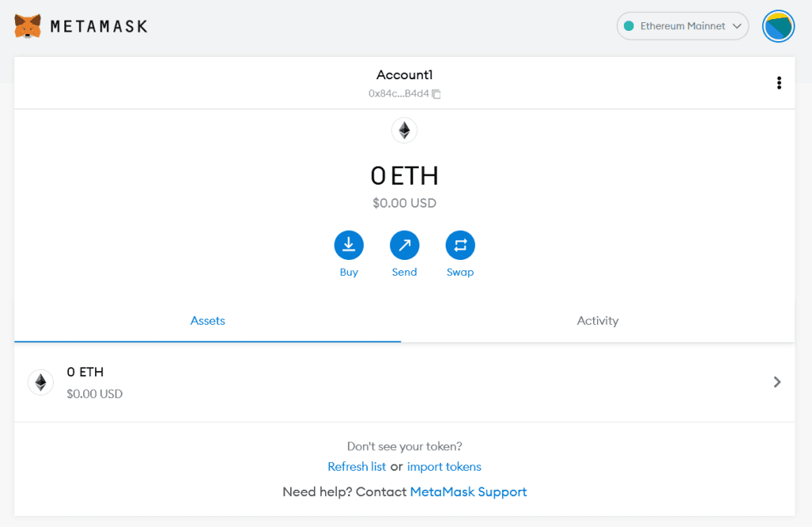
Task: Click the Swap arrows button
Action: tap(461, 245)
